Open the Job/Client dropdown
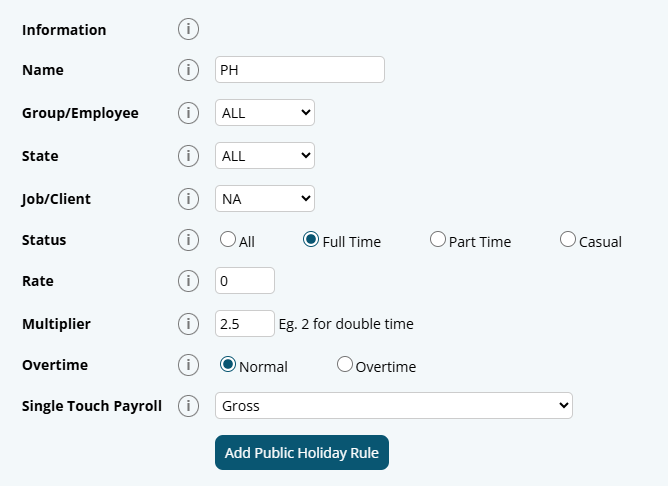The width and height of the screenshot is (668, 486). pos(265,199)
